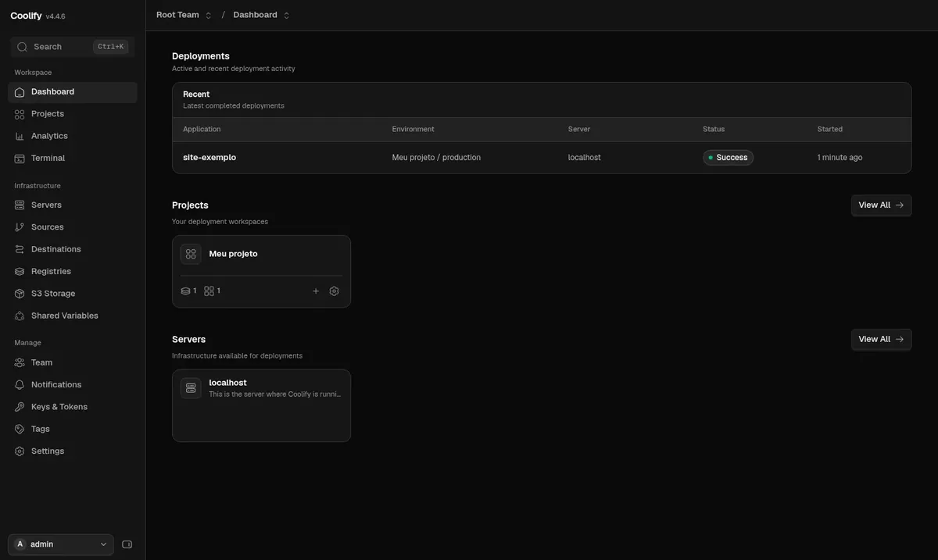Click the Success status badge

pos(728,158)
